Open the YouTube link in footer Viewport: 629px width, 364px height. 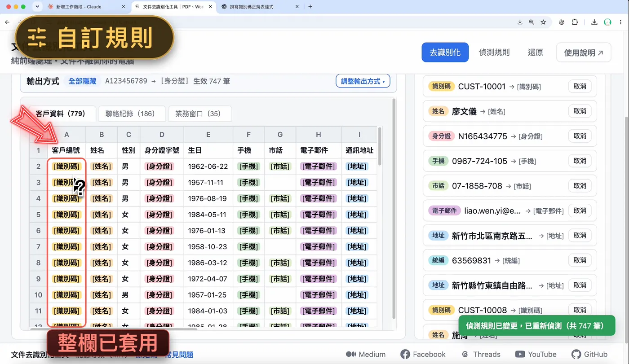point(536,354)
